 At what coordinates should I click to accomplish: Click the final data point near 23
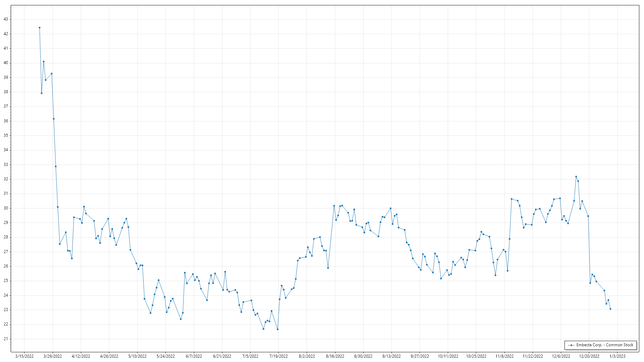pyautogui.click(x=610, y=309)
